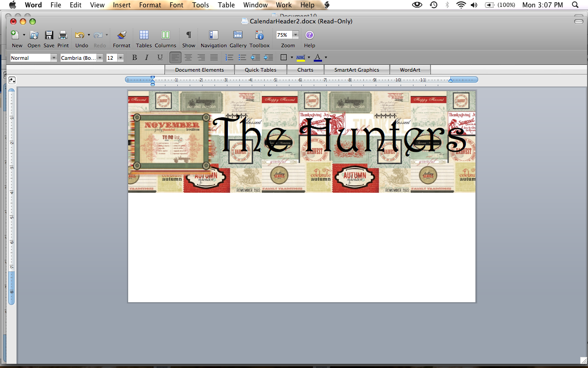Open the script menu icon after Help
Screen dimensions: 588x368
point(327,5)
